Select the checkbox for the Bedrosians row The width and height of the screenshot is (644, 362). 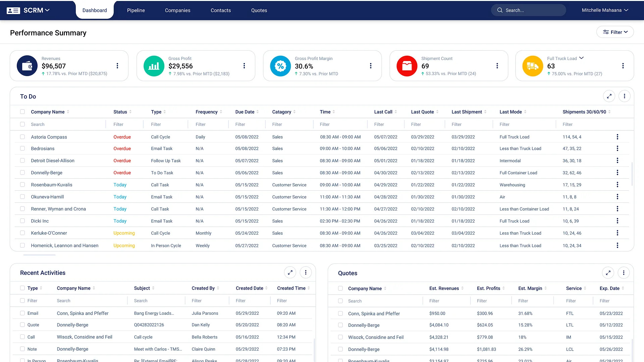point(22,148)
